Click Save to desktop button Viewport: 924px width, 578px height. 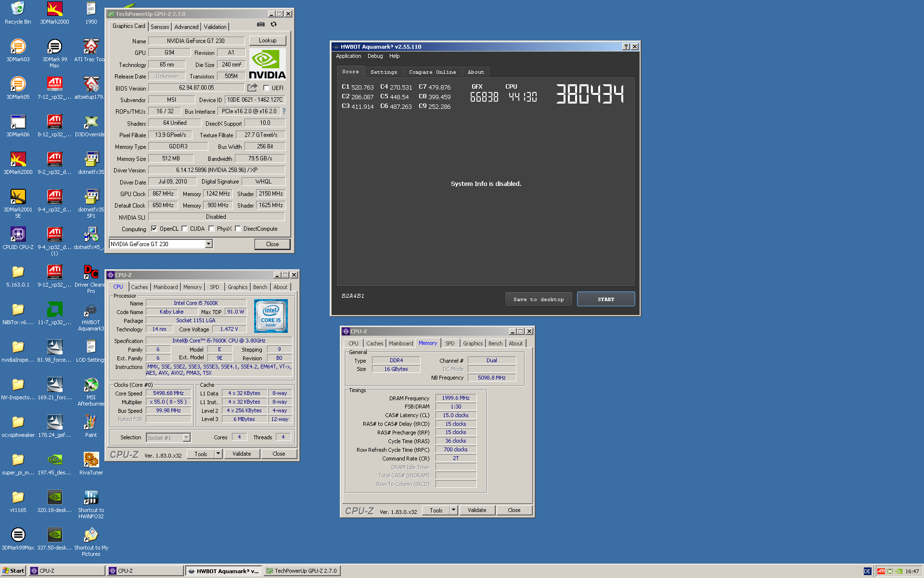(x=539, y=299)
